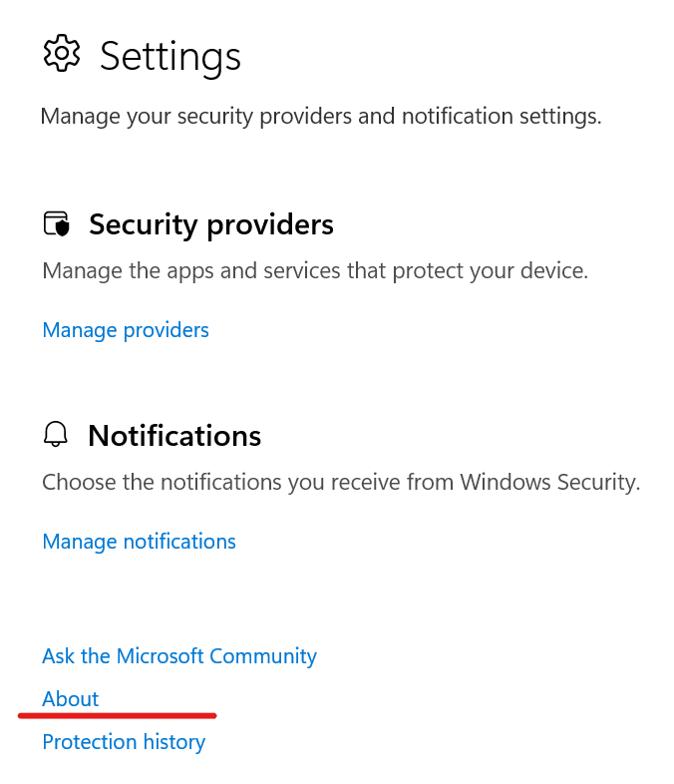Click the word providers in Manage providers

click(x=167, y=330)
